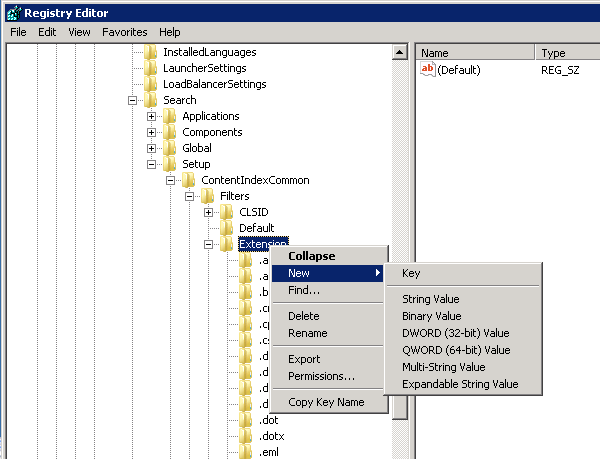Click the .dot folder icon
The width and height of the screenshot is (600, 459).
tap(246, 420)
